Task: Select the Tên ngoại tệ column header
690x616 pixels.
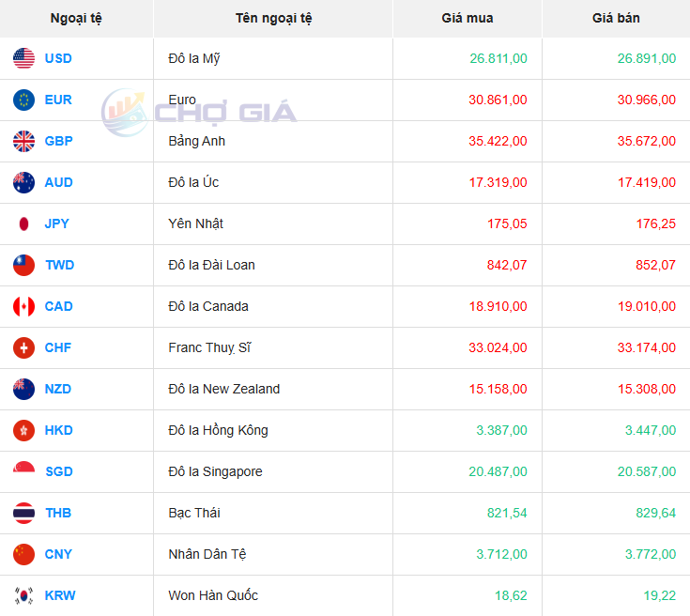Action: coord(273,18)
